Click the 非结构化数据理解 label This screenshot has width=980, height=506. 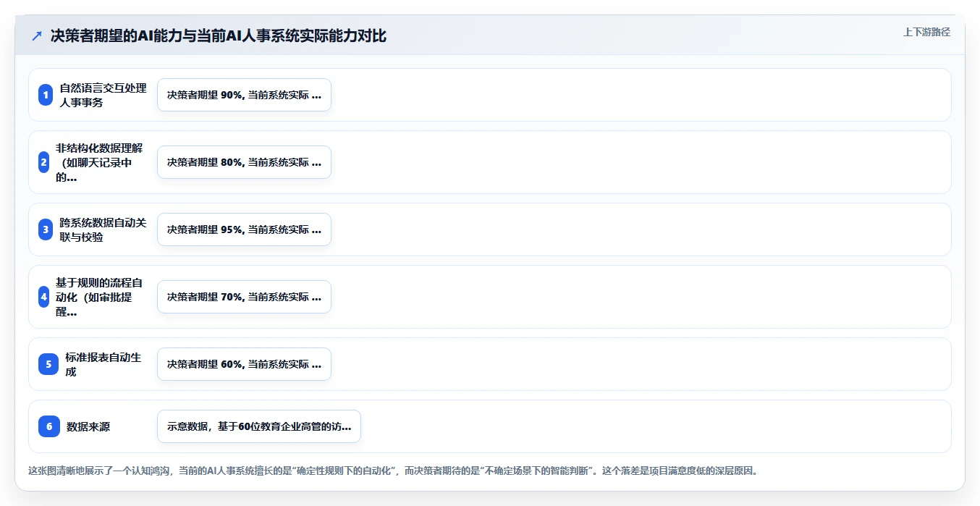point(99,162)
